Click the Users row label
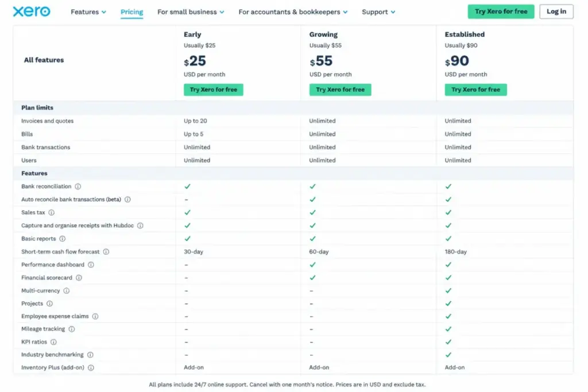Image resolution: width=588 pixels, height=392 pixels. pyautogui.click(x=29, y=160)
